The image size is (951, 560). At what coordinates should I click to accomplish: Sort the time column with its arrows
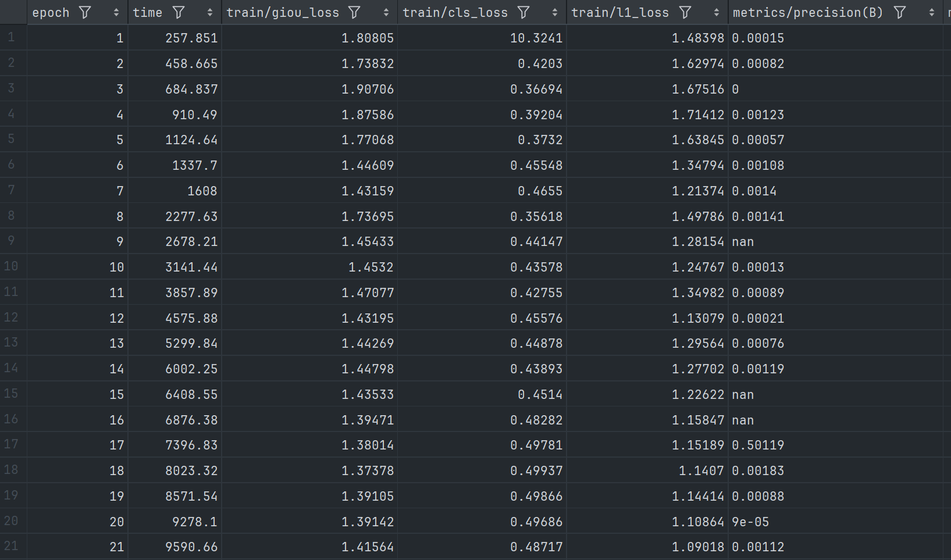[210, 12]
